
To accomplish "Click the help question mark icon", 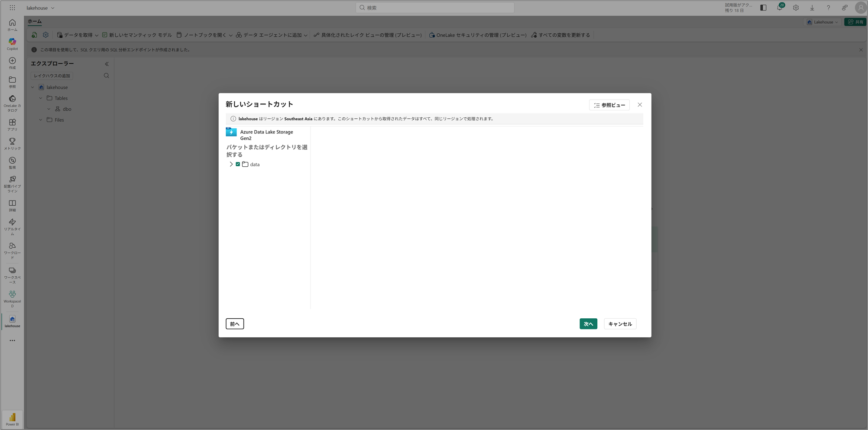I will [x=828, y=8].
